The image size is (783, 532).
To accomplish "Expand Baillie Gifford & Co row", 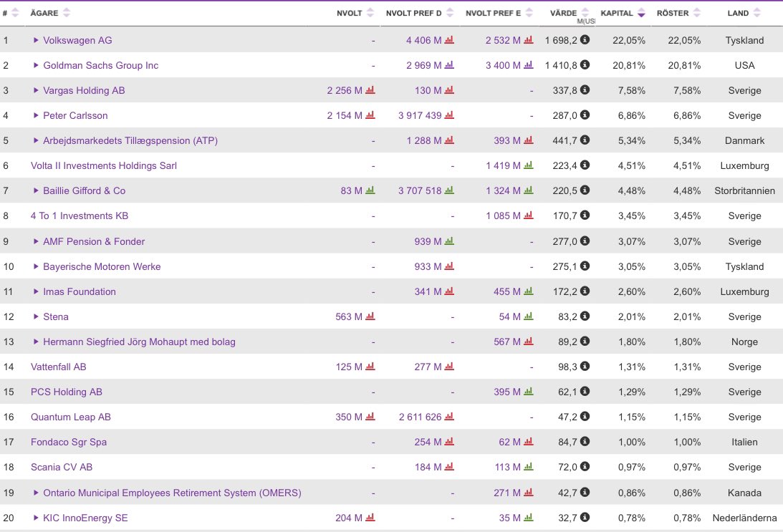I will coord(36,190).
